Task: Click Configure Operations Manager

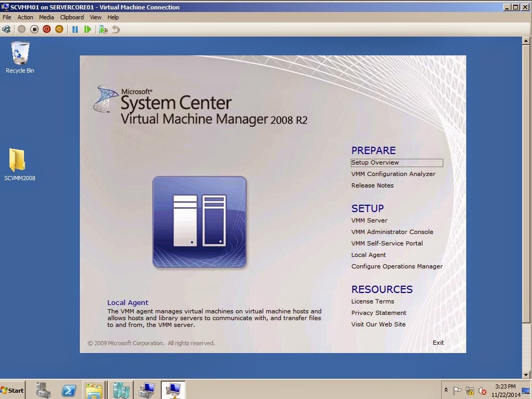Action: click(x=397, y=267)
